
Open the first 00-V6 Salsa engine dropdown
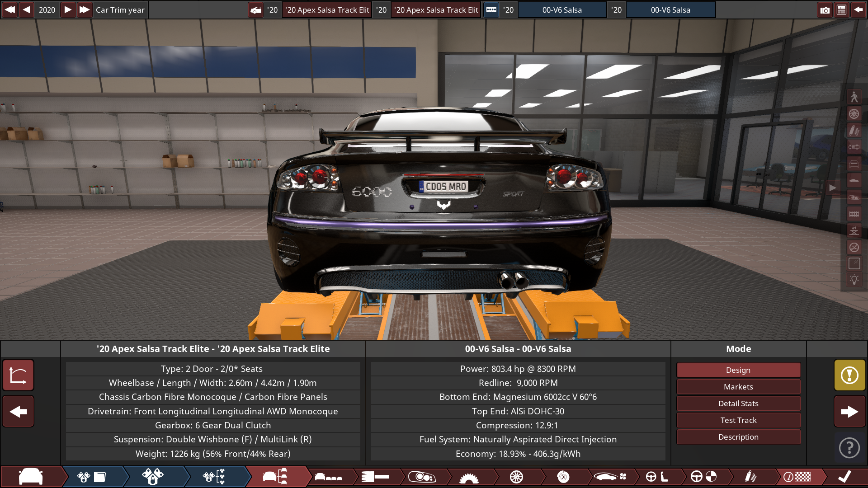click(x=562, y=10)
